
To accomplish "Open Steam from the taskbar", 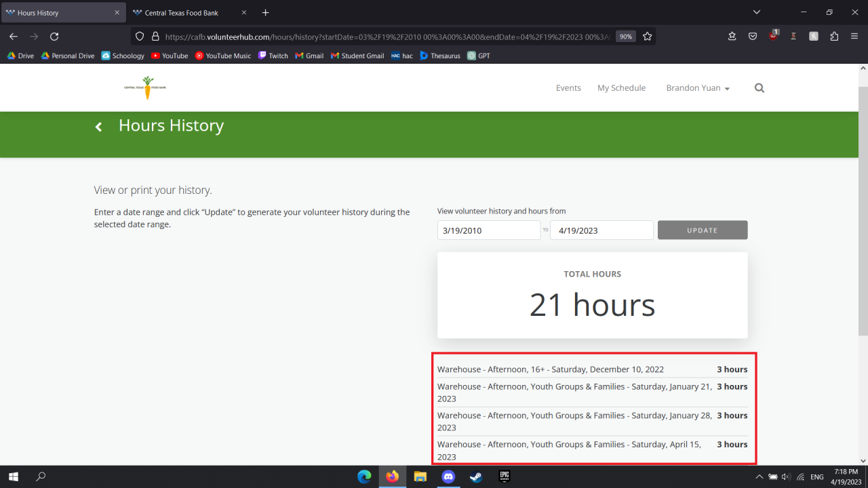I will click(476, 476).
